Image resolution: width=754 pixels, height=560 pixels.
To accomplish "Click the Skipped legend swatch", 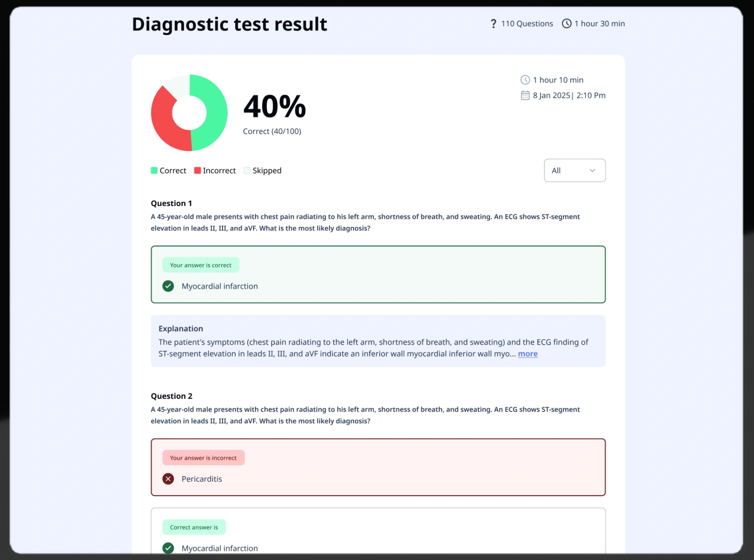I will [247, 171].
